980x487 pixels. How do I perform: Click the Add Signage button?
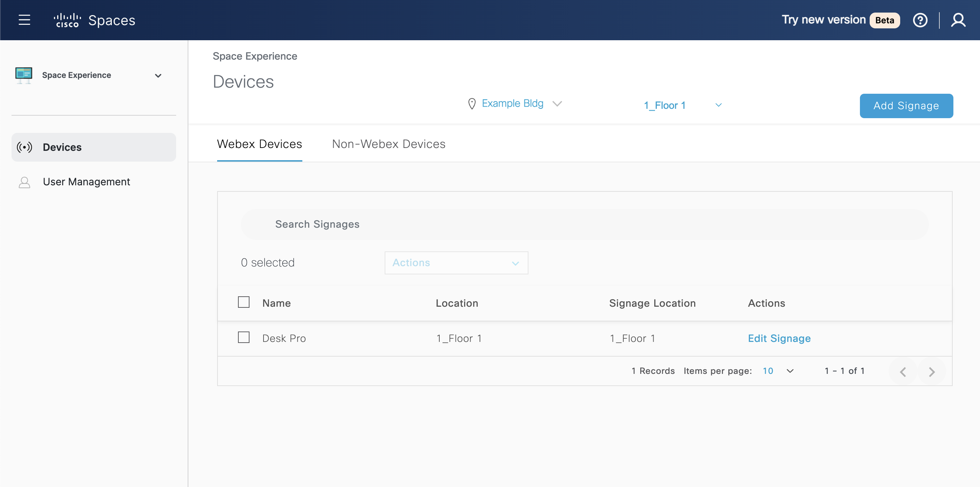point(906,106)
